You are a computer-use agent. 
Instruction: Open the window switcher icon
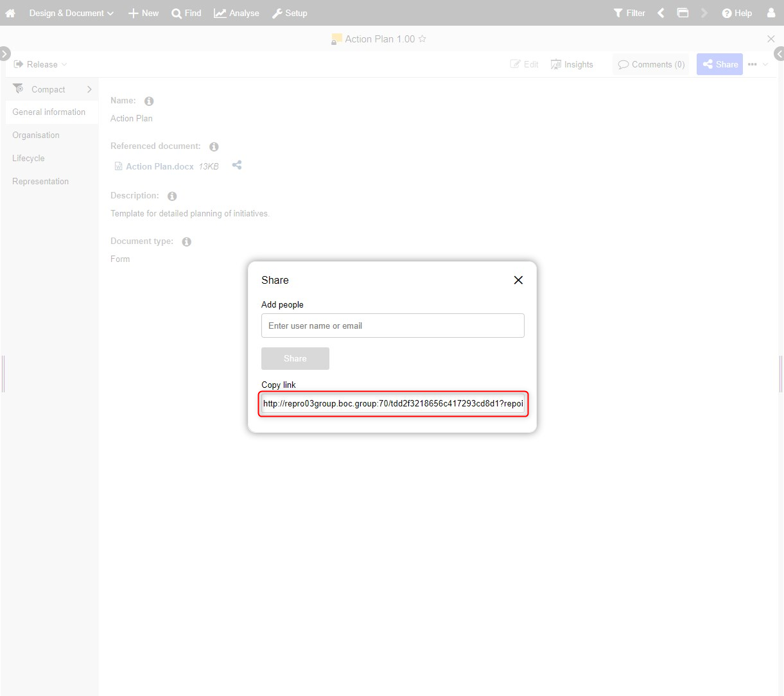coord(683,13)
